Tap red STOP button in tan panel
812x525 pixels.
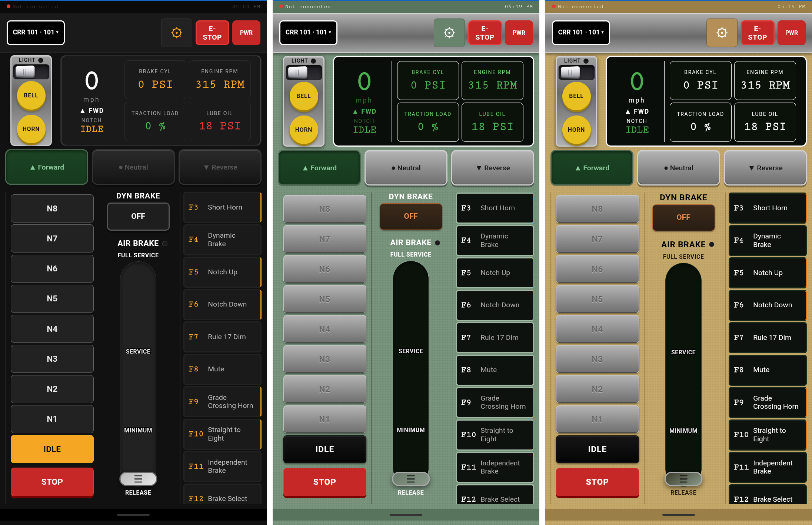[598, 482]
